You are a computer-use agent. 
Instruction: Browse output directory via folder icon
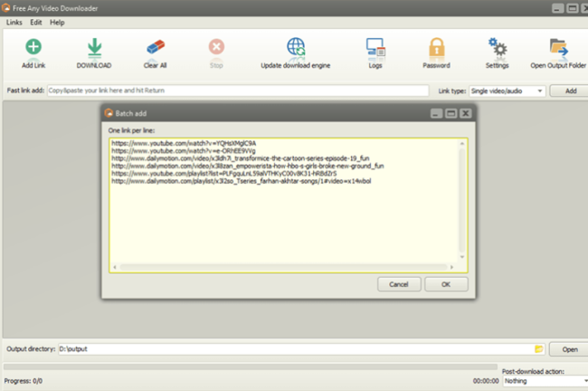pyautogui.click(x=538, y=349)
